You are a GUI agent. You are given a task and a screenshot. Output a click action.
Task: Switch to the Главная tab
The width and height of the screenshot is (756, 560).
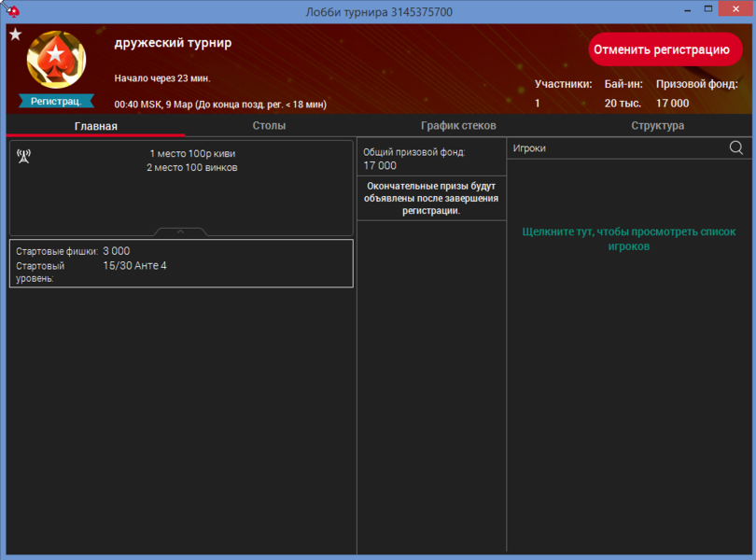pos(96,126)
